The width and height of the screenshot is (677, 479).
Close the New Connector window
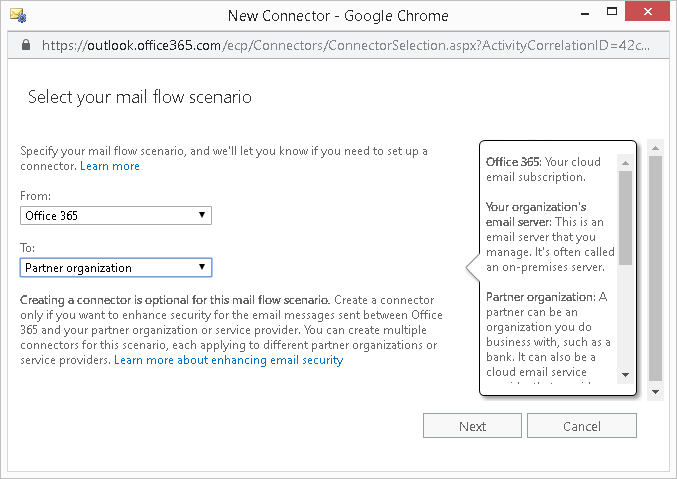click(x=653, y=15)
